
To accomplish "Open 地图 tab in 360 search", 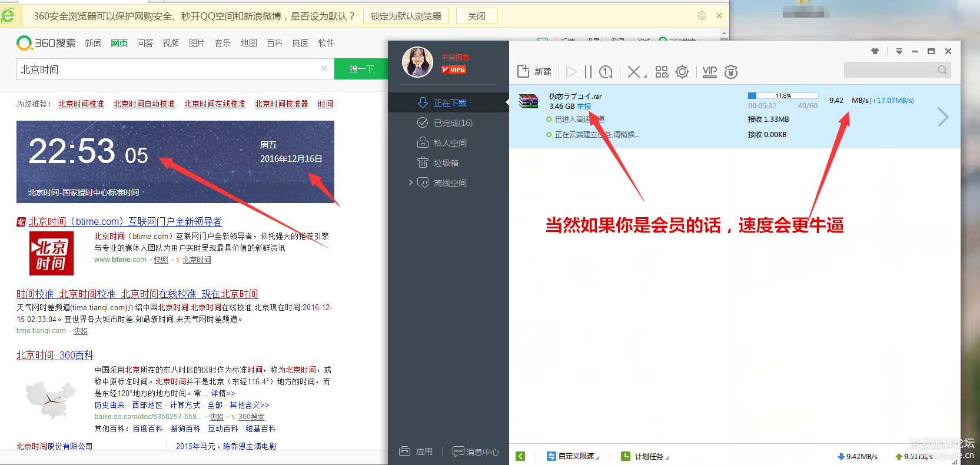I will click(x=248, y=43).
